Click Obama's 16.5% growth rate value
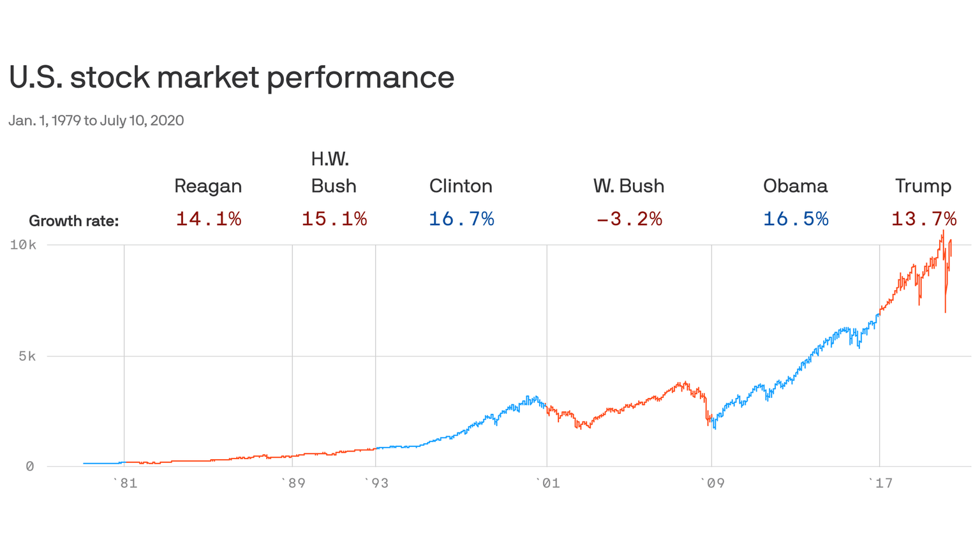The image size is (980, 551). point(796,219)
